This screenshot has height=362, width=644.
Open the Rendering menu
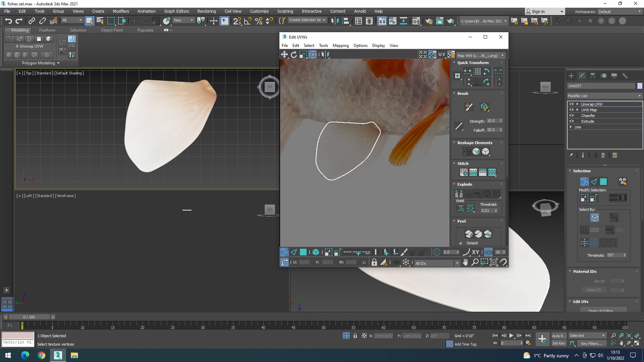coord(207,11)
